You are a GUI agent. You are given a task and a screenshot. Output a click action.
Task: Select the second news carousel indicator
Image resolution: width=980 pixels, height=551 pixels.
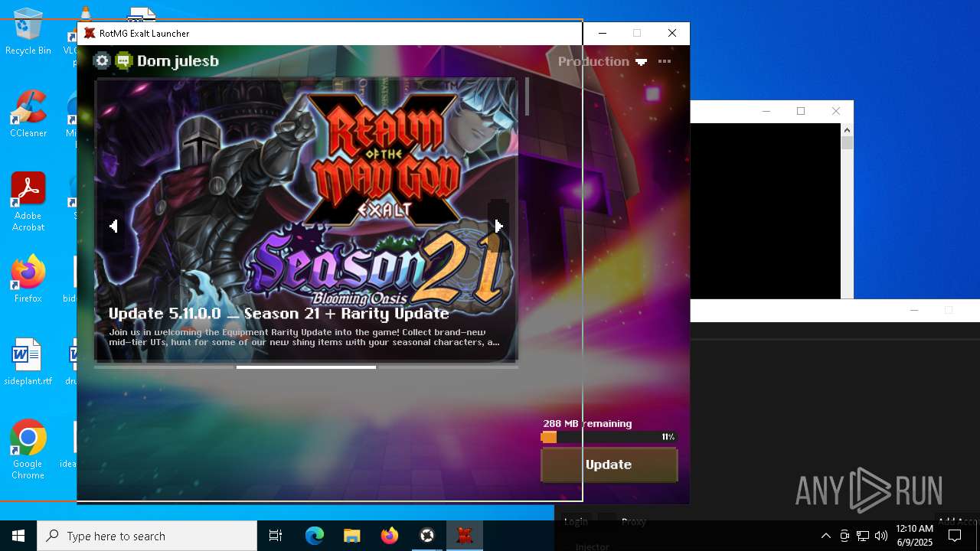coord(306,367)
